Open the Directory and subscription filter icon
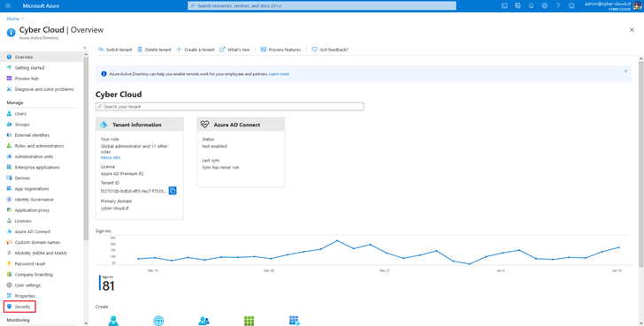 [517, 5]
